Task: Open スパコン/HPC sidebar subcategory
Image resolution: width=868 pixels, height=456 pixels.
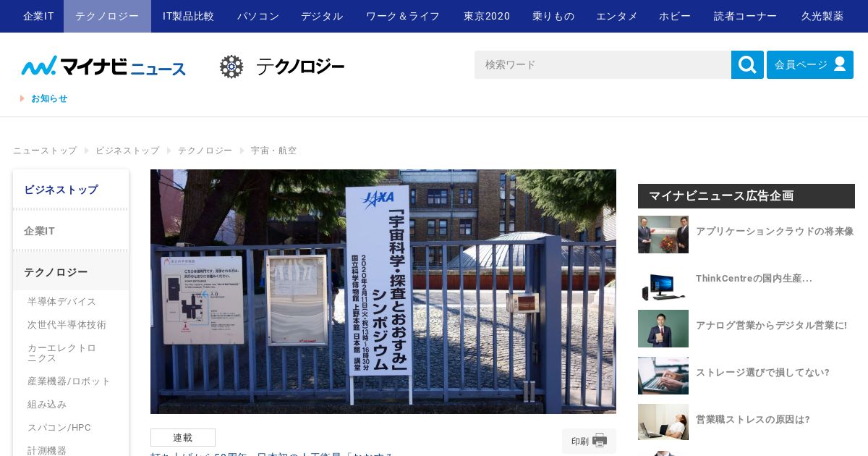Action: click(59, 428)
